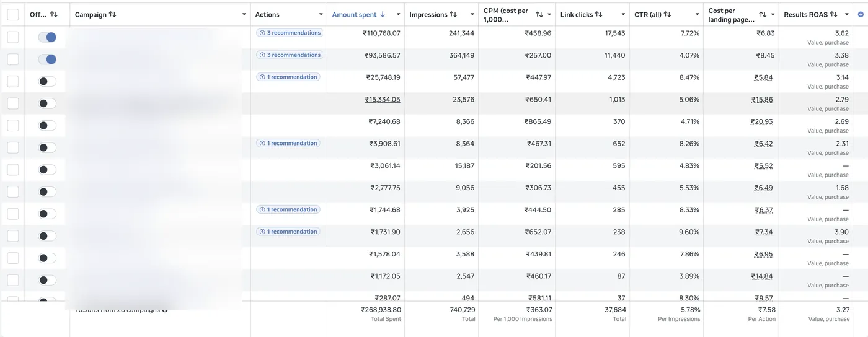
Task: Tick the checkbox in the ₹1,731.90 row
Action: (x=13, y=236)
